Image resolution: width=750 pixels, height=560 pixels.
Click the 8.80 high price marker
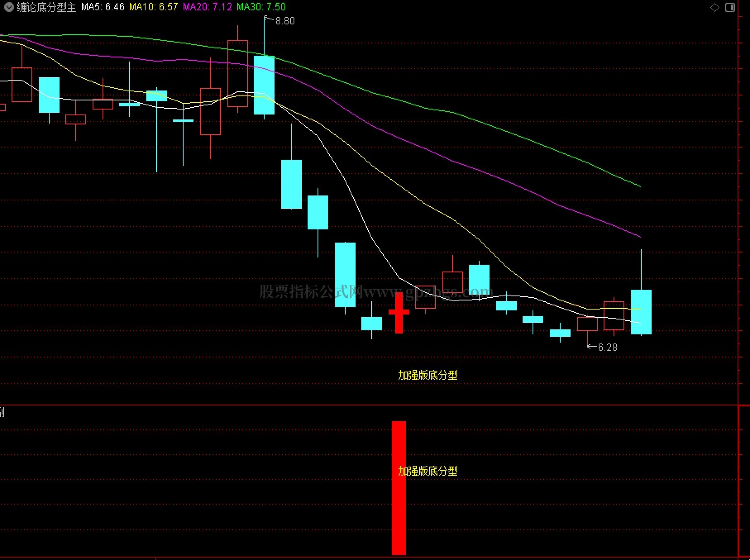tap(285, 21)
